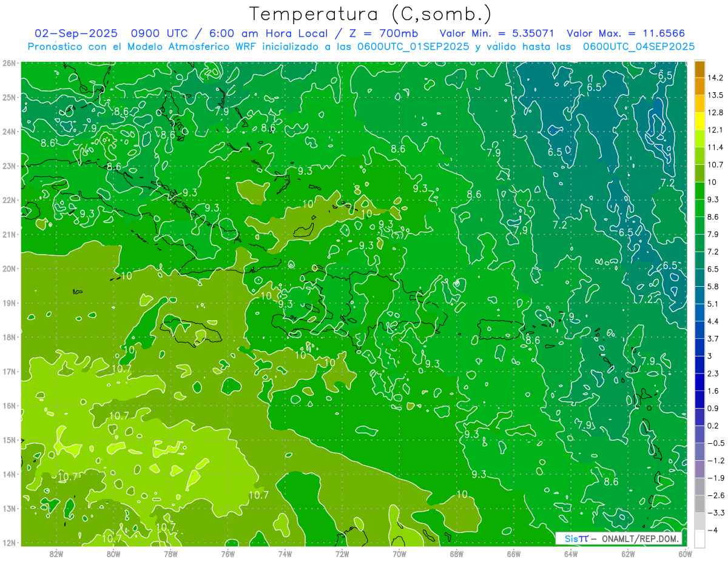The height and width of the screenshot is (562, 728).
Task: Click the -2.6 value on the color scale
Action: click(716, 495)
